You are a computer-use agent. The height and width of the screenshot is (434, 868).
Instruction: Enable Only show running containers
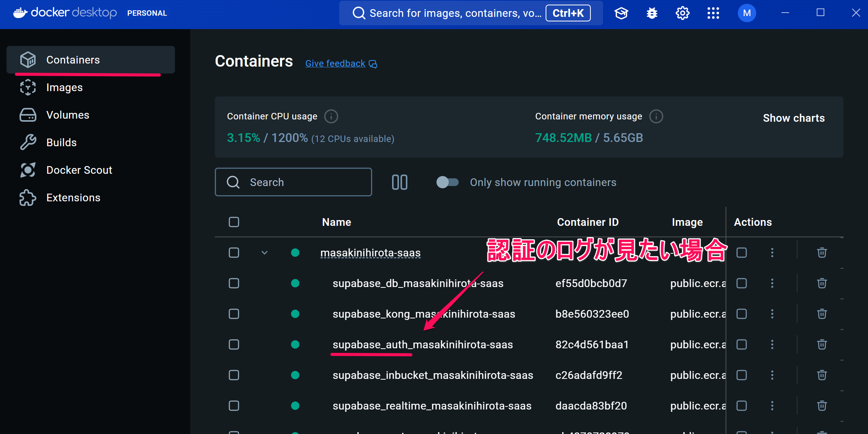(447, 182)
